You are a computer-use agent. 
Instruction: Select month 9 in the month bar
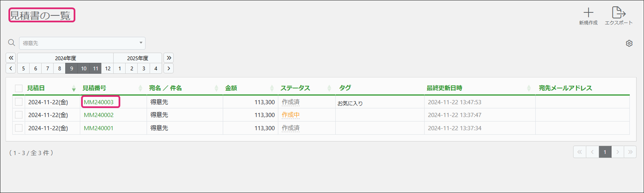[71, 68]
